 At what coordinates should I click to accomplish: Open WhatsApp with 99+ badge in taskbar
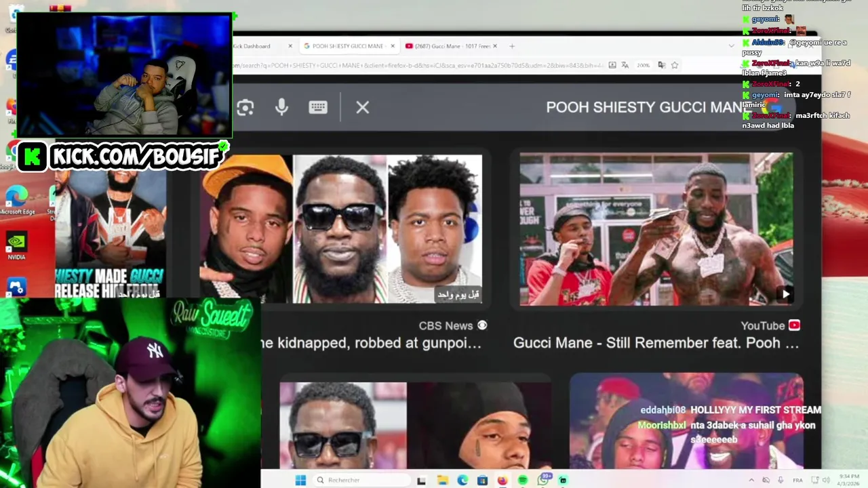542,479
